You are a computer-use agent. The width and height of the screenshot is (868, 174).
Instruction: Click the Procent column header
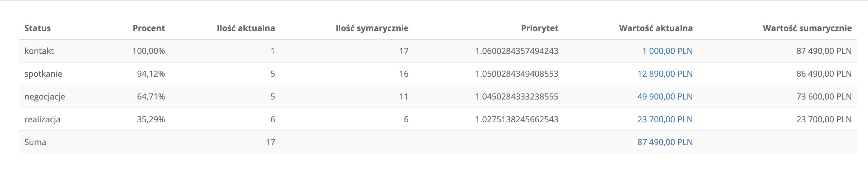(x=149, y=28)
